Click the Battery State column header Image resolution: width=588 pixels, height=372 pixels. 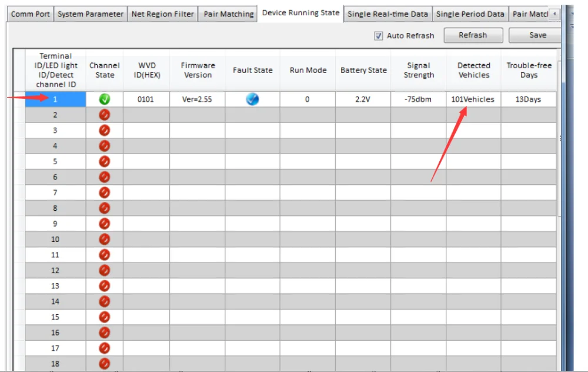coord(363,70)
